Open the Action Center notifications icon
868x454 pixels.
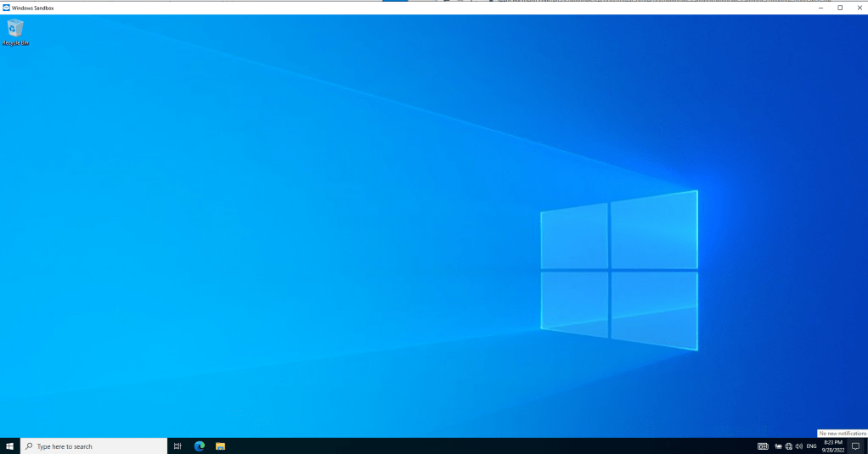855,446
